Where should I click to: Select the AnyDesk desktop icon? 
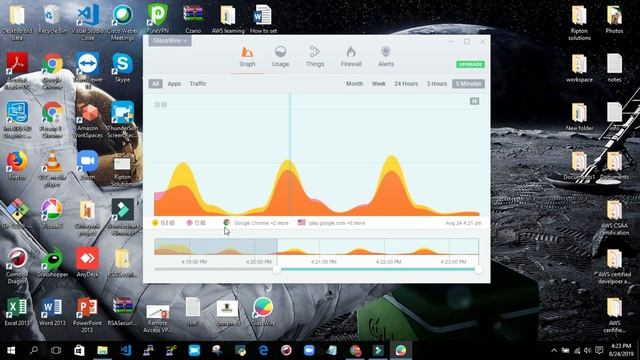(87, 262)
